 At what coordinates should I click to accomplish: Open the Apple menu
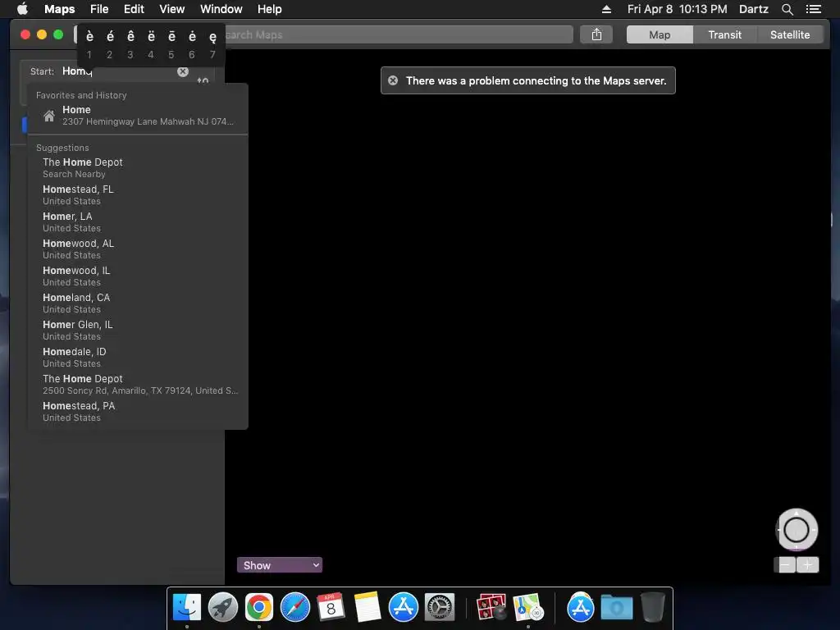pos(22,9)
